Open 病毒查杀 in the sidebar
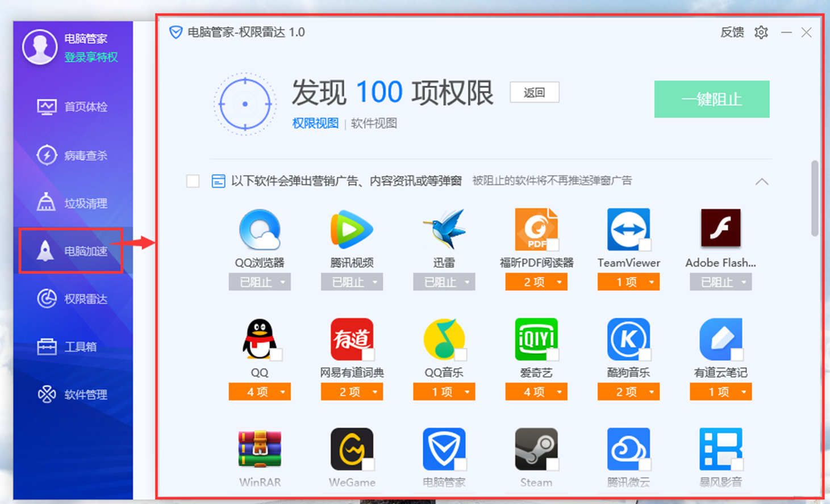 coord(72,155)
